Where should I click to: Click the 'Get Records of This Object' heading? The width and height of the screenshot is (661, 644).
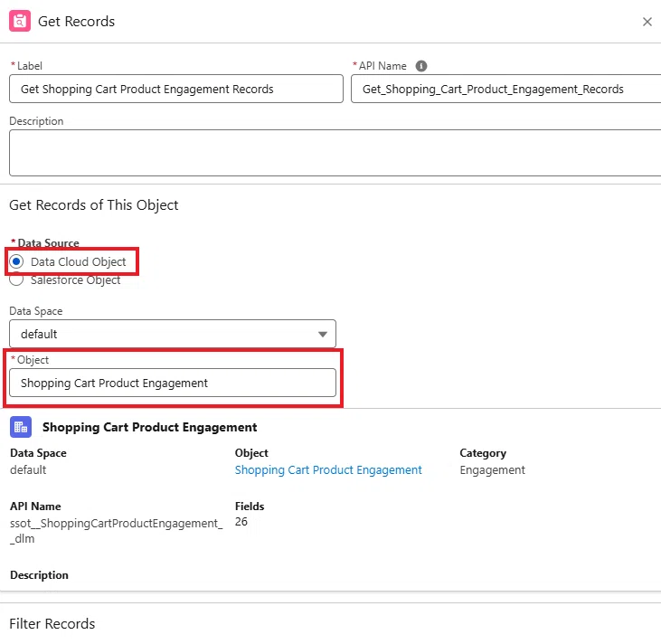pyautogui.click(x=93, y=205)
